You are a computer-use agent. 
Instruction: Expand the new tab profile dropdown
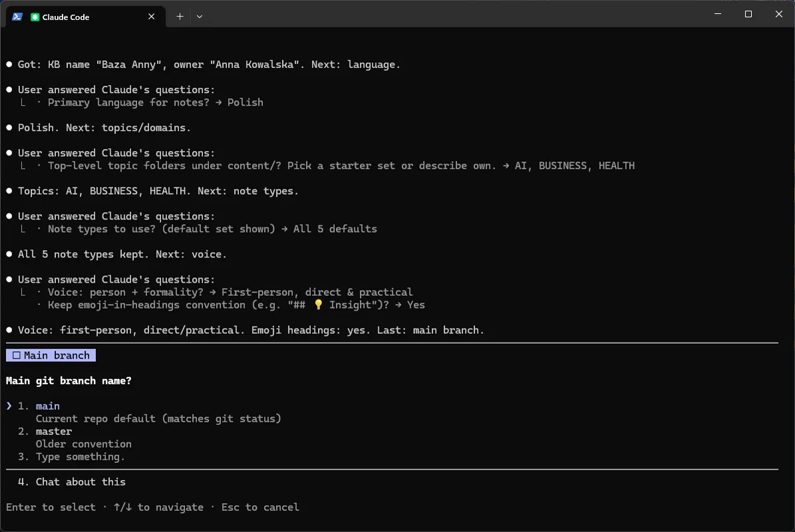[x=200, y=17]
